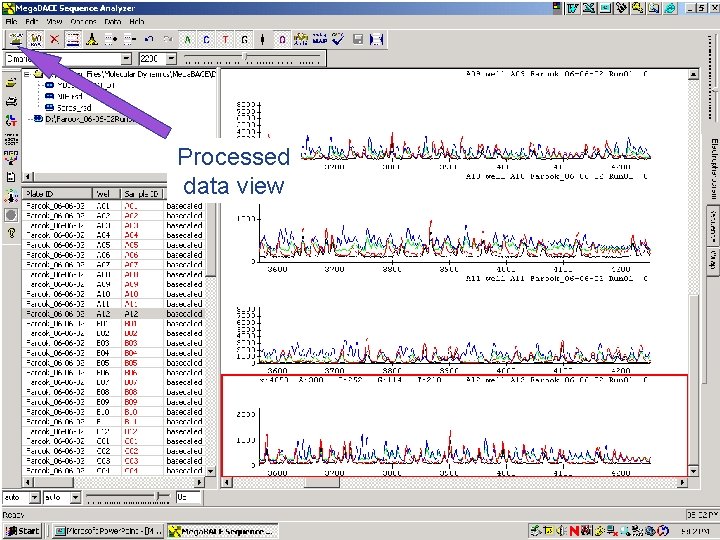The height and width of the screenshot is (540, 720).
Task: Collapse the root folder in file tree
Action: pos(27,74)
